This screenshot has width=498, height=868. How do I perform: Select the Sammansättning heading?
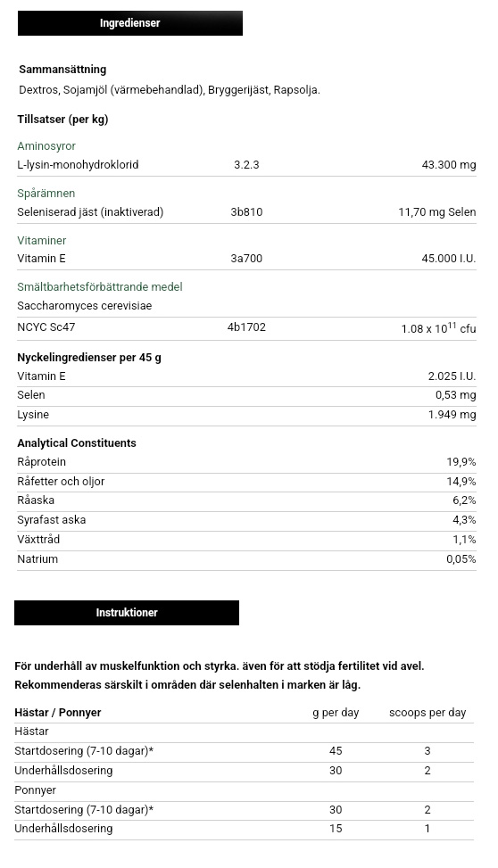click(62, 70)
